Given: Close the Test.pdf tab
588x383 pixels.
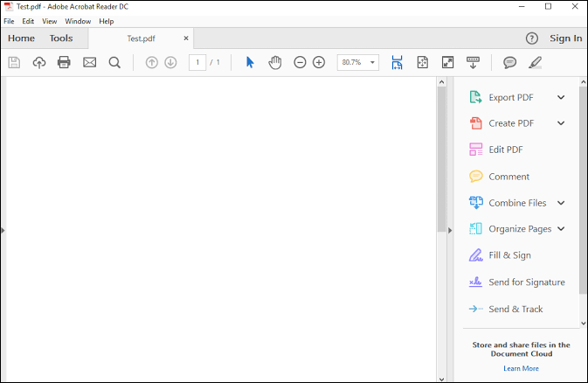Looking at the screenshot, I should click(x=186, y=38).
